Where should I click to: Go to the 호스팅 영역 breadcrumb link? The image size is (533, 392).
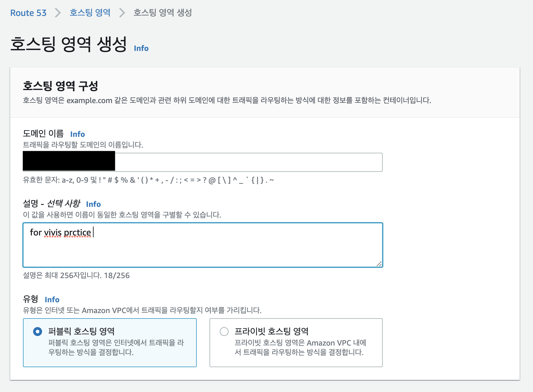90,13
